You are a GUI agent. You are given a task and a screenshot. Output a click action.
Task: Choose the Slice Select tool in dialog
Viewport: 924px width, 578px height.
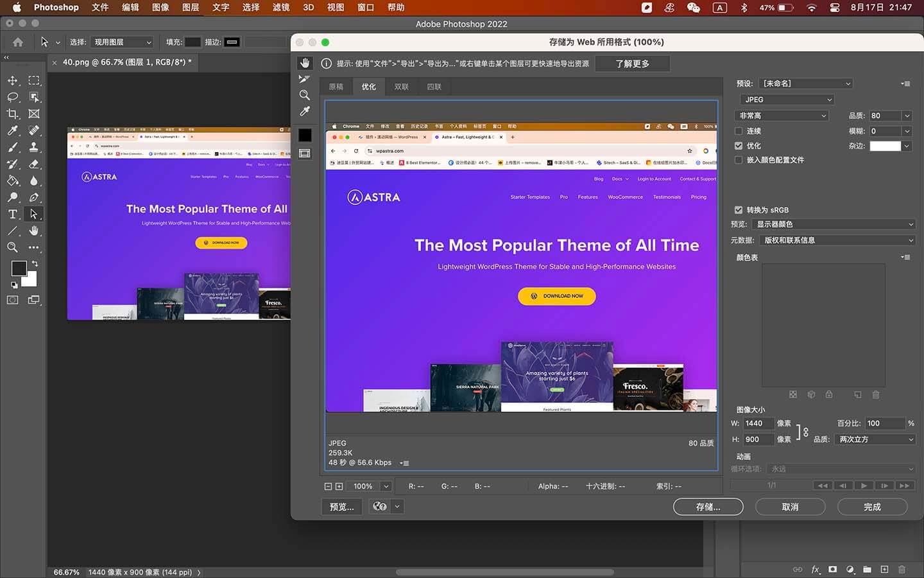305,79
